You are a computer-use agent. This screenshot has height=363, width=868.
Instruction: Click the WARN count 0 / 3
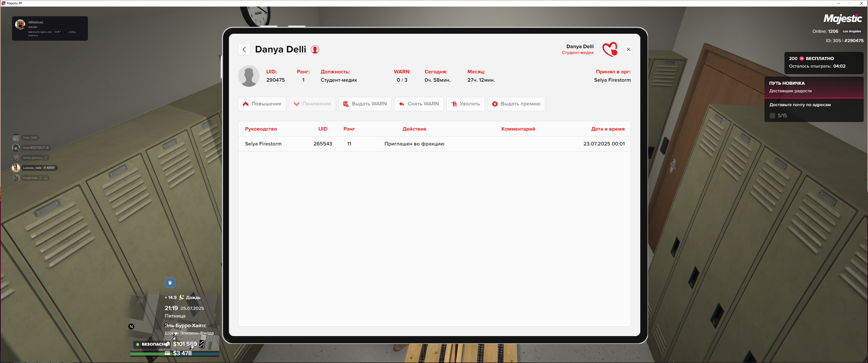coord(402,80)
